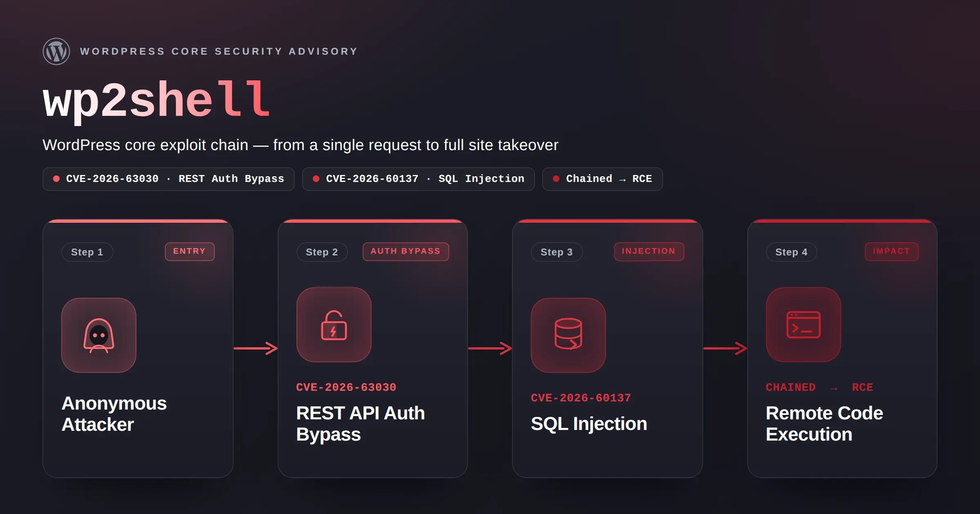Click the REST API Auth Bypass heading
Viewport: 980px width, 514px height.
click(x=361, y=424)
